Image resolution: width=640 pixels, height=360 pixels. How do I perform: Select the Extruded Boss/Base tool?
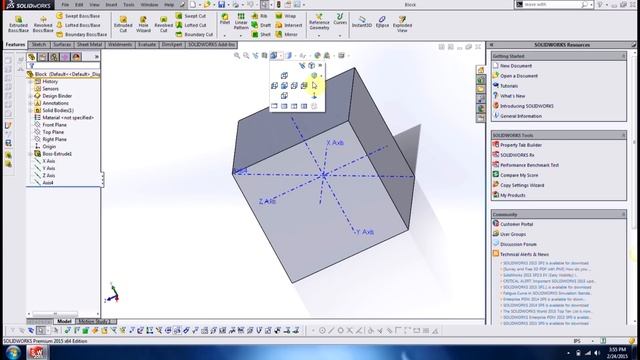(18, 24)
